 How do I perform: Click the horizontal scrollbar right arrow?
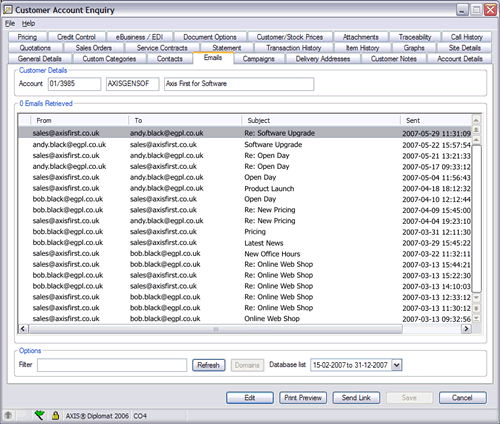[x=466, y=329]
